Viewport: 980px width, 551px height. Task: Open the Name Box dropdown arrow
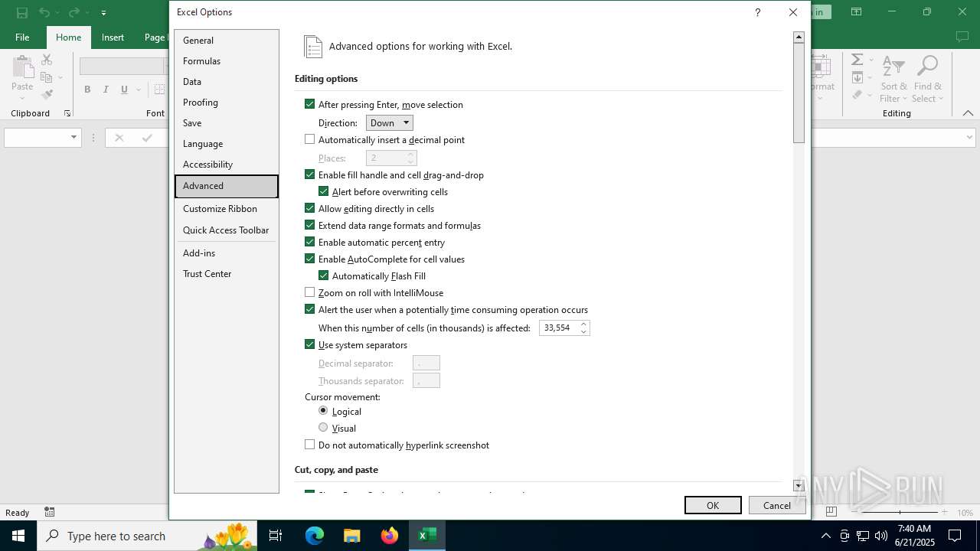[x=74, y=138]
